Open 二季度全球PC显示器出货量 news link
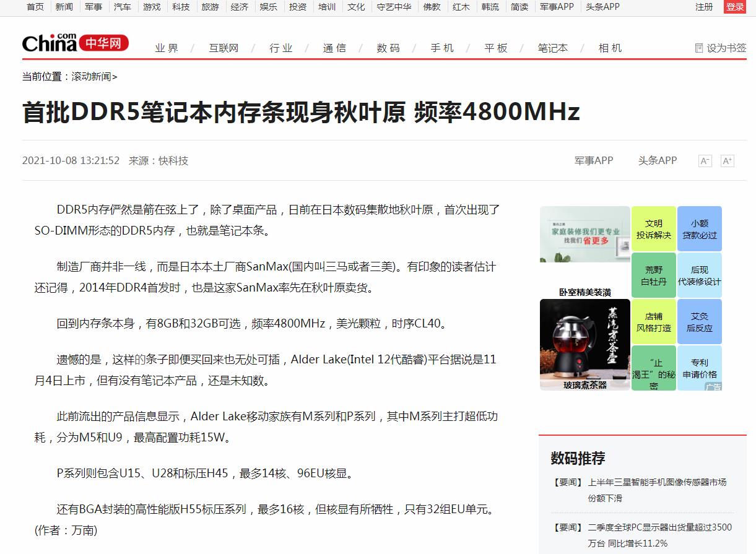The height and width of the screenshot is (554, 756). pos(659,535)
